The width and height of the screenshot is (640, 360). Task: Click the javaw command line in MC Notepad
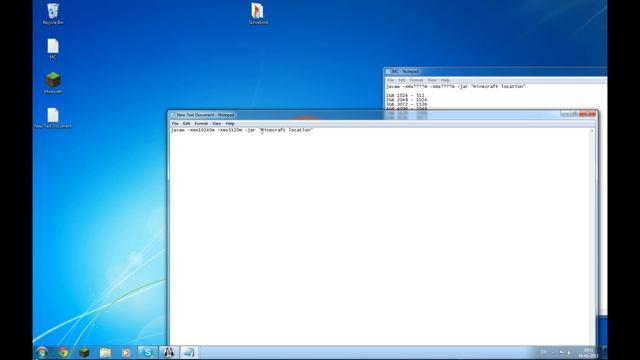(x=456, y=87)
